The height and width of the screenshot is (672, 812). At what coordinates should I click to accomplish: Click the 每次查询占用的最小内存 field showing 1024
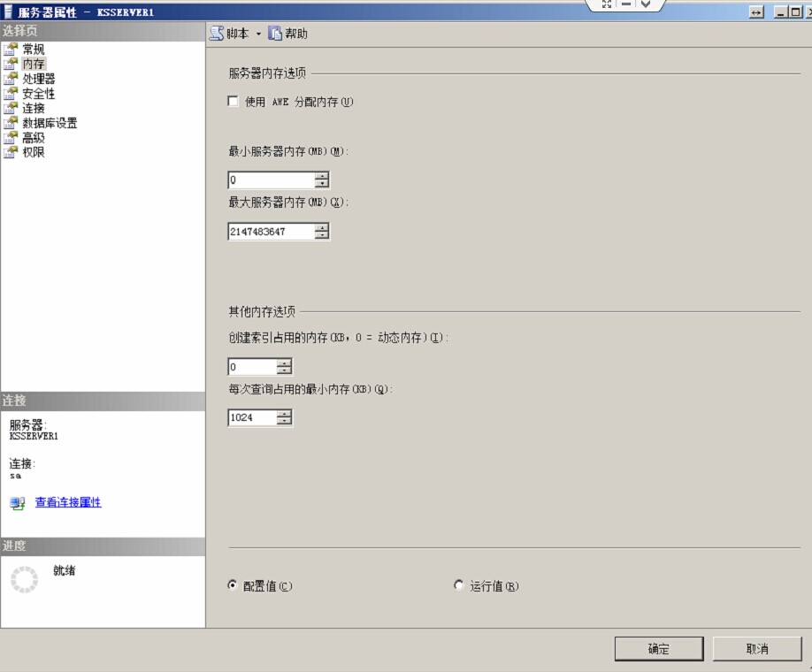coord(252,417)
